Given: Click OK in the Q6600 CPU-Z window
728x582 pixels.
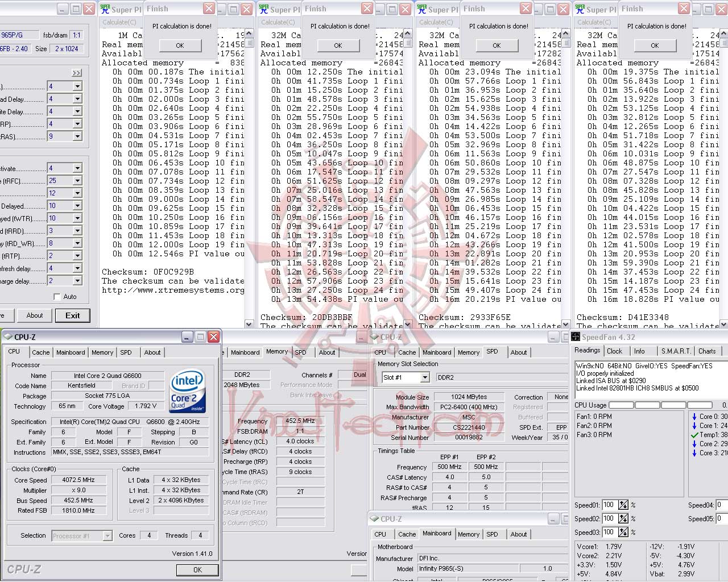Looking at the screenshot, I should tap(197, 569).
